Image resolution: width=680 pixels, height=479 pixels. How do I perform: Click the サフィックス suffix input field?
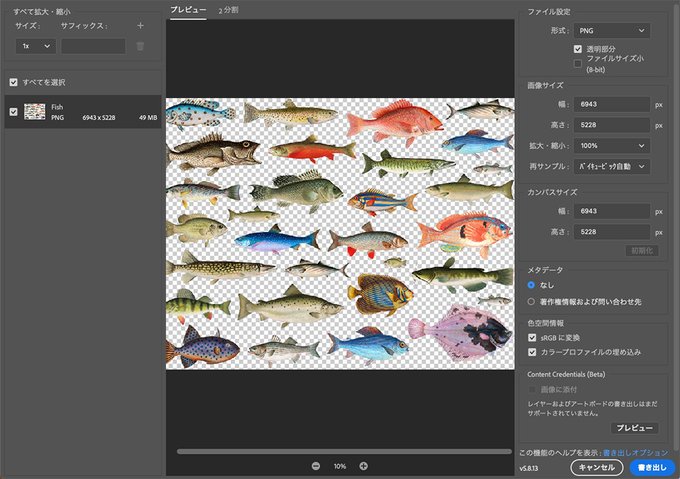pyautogui.click(x=93, y=46)
